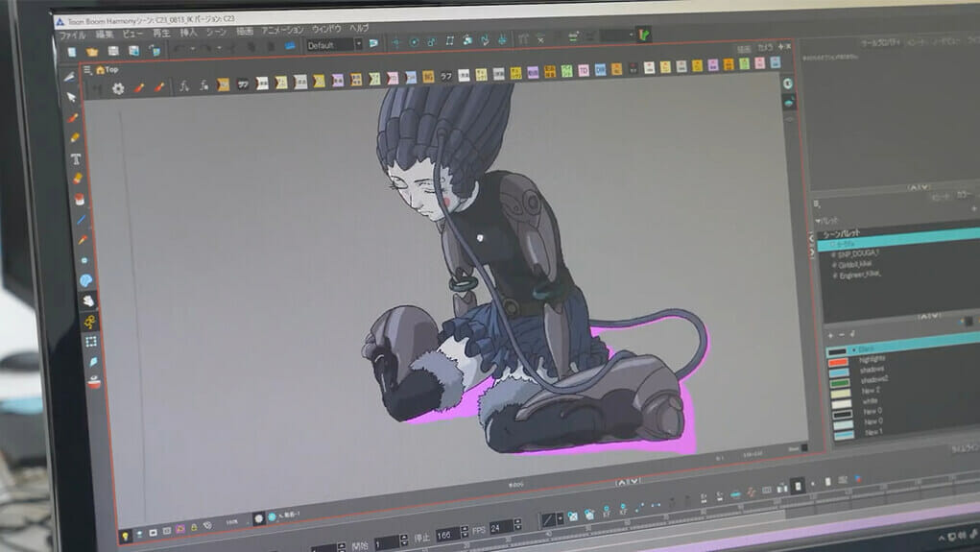Toggle the light table bulb icon
This screenshot has height=552, width=980.
[x=125, y=537]
